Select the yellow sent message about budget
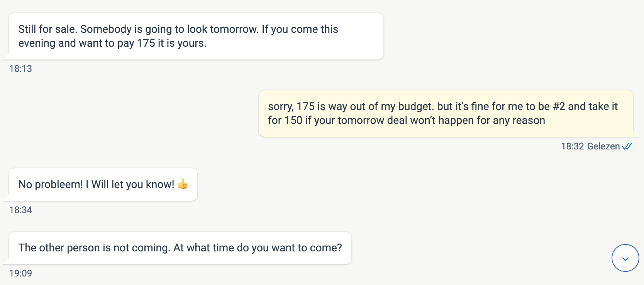644x285 pixels. click(x=446, y=114)
